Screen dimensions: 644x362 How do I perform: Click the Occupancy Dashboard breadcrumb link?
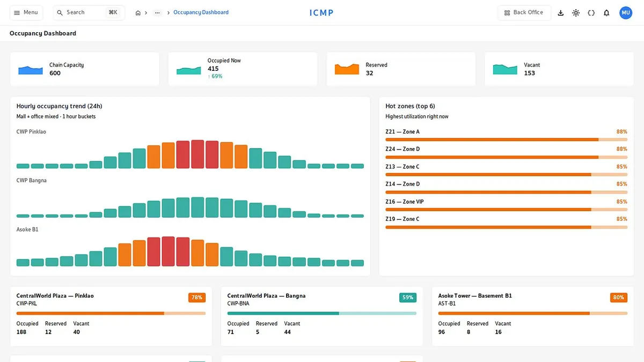tap(201, 12)
